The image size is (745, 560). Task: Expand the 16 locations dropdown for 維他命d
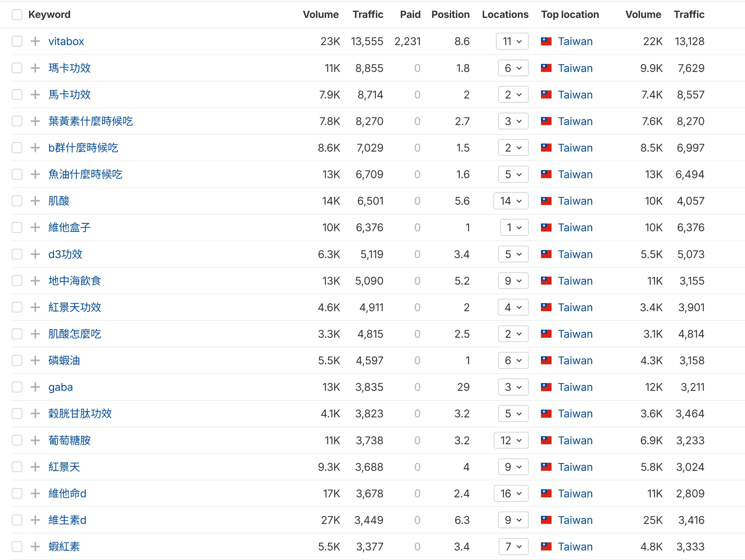click(x=510, y=493)
